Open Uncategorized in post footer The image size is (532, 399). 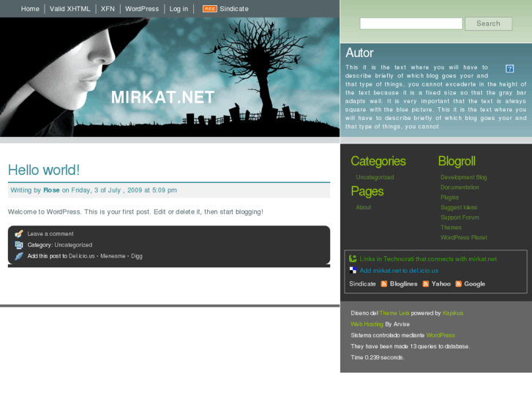pyautogui.click(x=73, y=245)
